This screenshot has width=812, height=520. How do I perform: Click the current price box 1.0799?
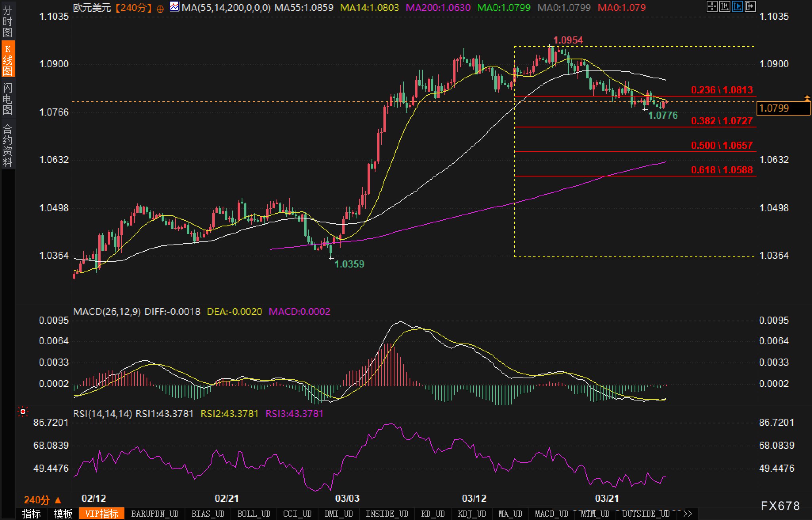pyautogui.click(x=783, y=108)
